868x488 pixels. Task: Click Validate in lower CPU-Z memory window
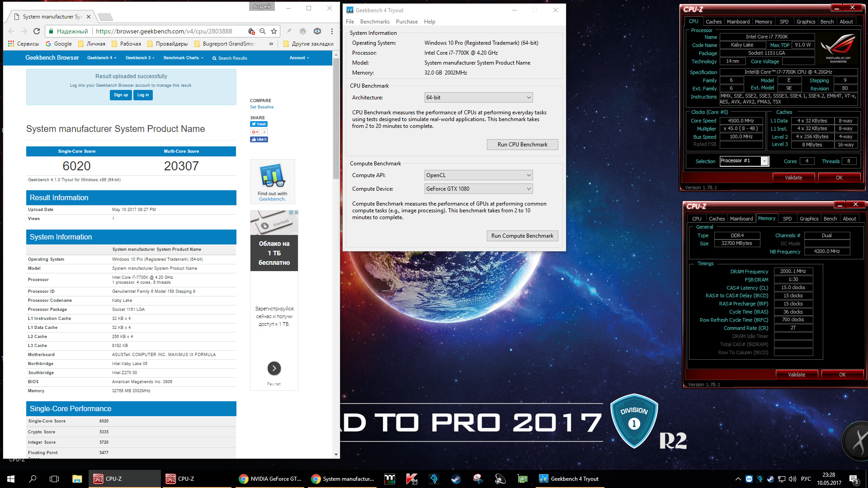click(797, 375)
